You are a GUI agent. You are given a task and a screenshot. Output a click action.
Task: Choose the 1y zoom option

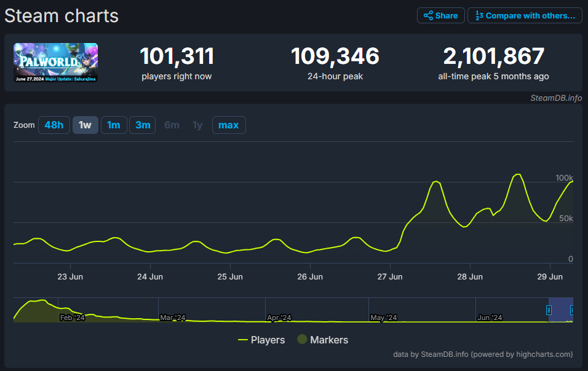[197, 125]
